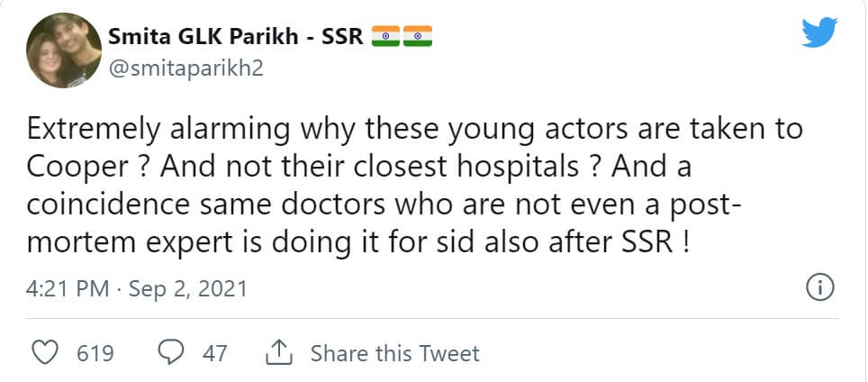Image resolution: width=868 pixels, height=382 pixels.
Task: Click the words Extremely alarming in tweet
Action: [145, 131]
